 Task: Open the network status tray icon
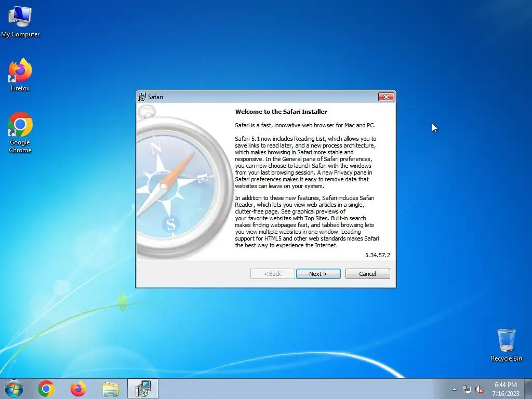pyautogui.click(x=467, y=390)
